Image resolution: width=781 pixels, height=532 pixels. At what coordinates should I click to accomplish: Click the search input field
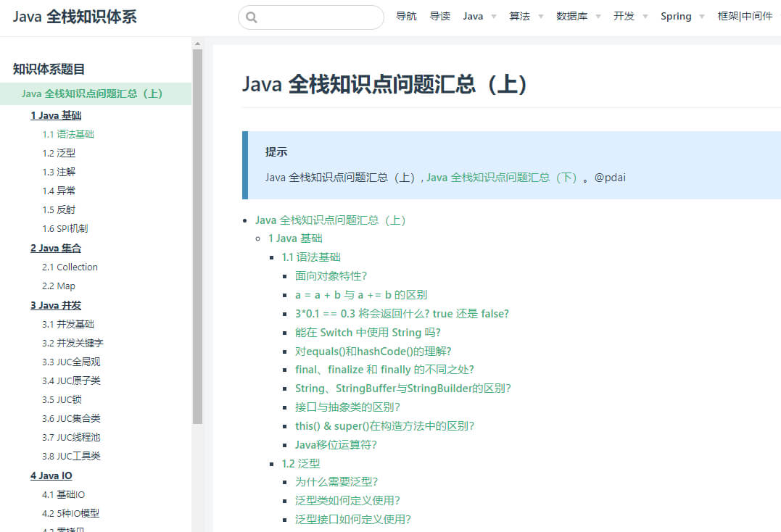(x=318, y=17)
